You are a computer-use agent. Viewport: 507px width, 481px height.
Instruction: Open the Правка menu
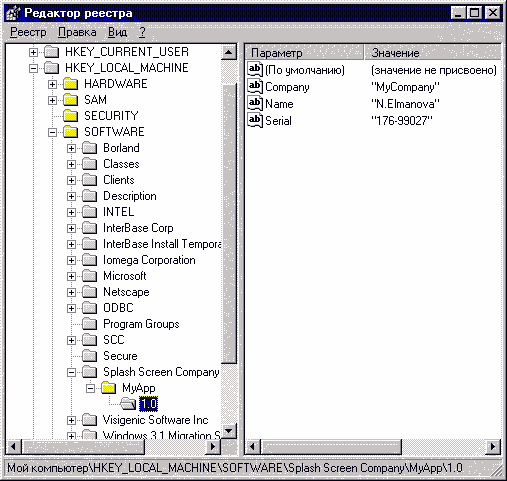pos(77,32)
